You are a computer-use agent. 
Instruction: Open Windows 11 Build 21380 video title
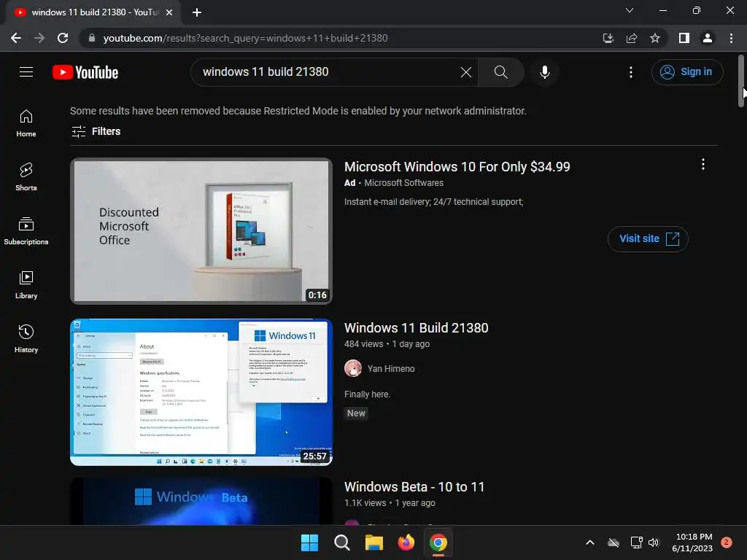click(416, 327)
